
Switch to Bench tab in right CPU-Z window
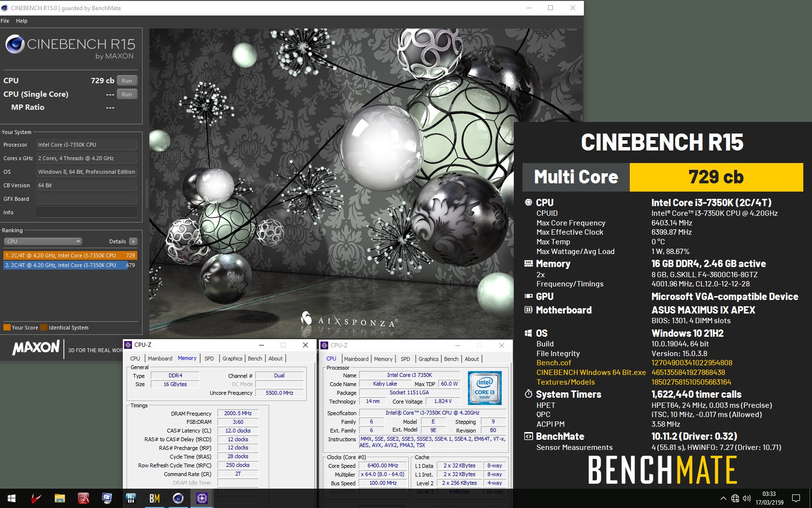coord(451,359)
